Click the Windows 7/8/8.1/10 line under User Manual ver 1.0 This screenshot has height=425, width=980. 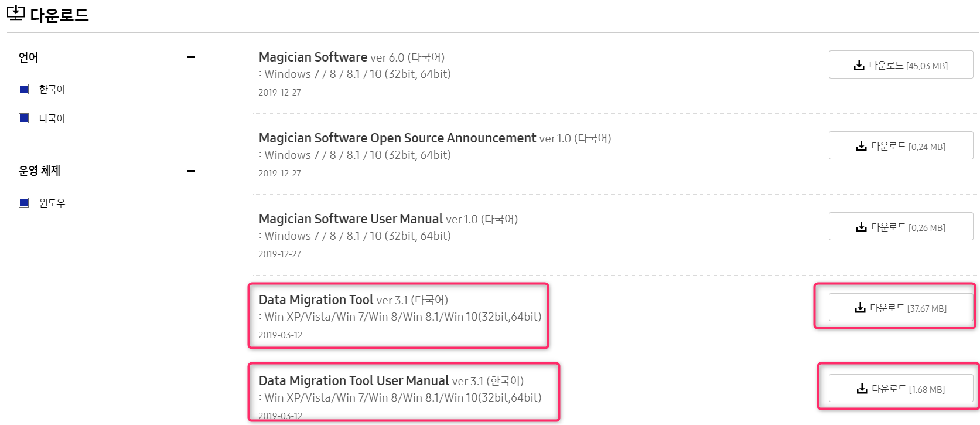click(355, 236)
